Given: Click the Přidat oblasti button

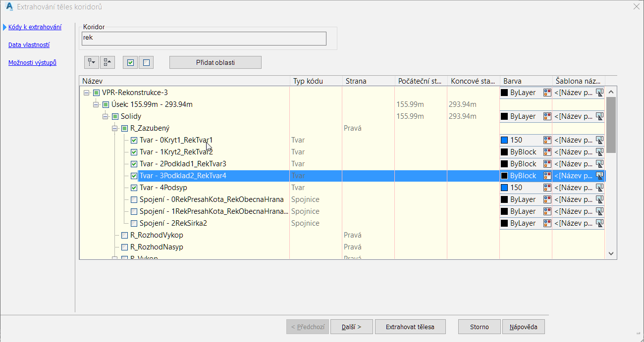Looking at the screenshot, I should pos(215,62).
